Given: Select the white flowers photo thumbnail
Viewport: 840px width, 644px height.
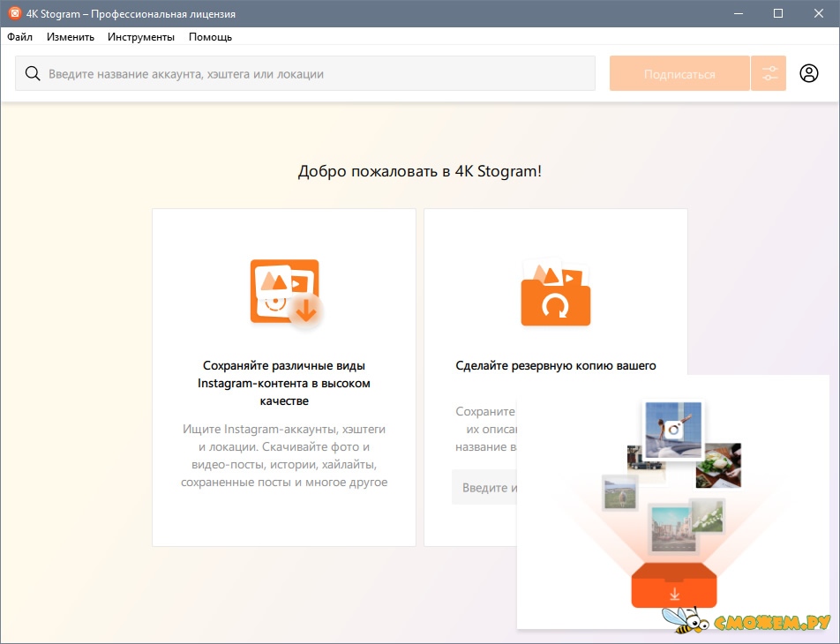Looking at the screenshot, I should point(707,515).
